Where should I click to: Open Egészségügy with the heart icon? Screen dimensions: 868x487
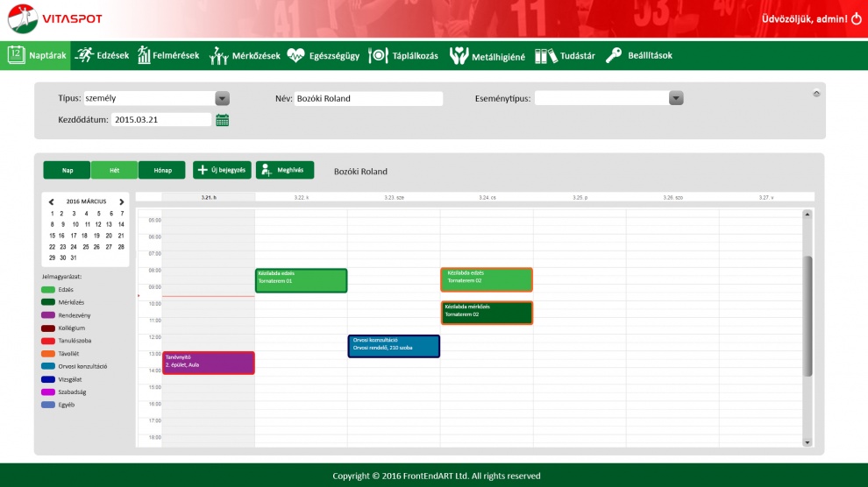295,55
